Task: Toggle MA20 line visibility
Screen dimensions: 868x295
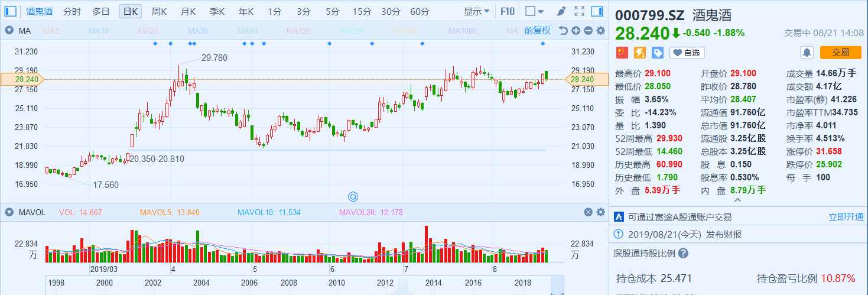Action: pyautogui.click(x=148, y=31)
